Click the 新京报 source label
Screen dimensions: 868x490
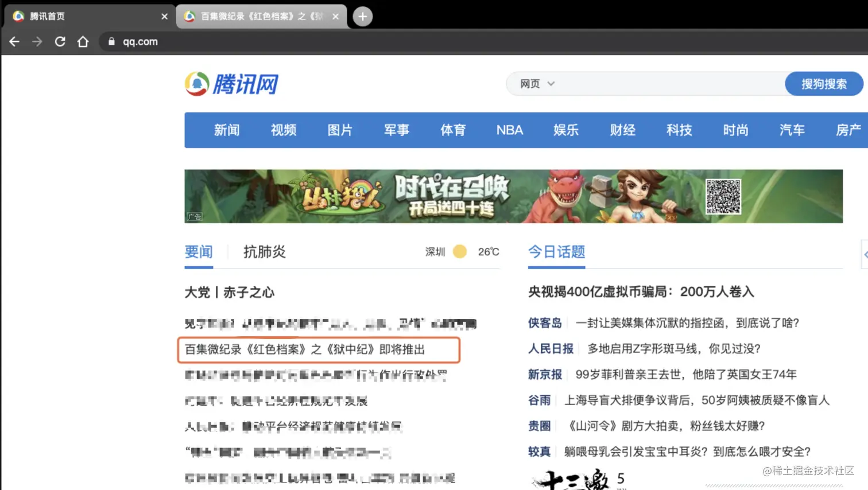(x=545, y=375)
